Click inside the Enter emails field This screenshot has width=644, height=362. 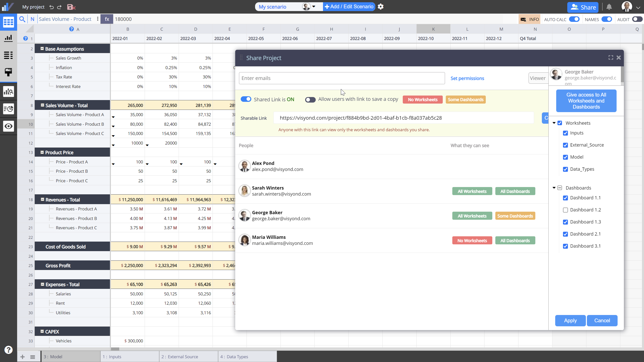(x=342, y=78)
